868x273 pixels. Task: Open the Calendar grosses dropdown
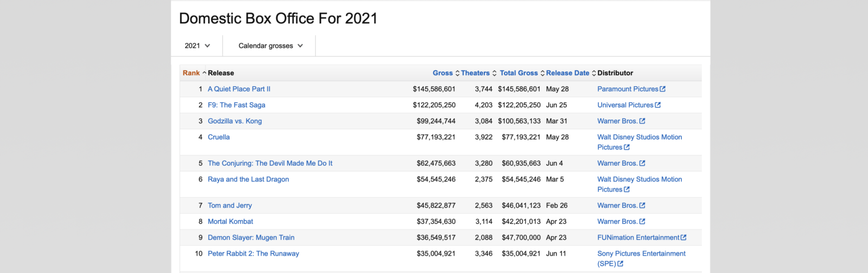[270, 45]
